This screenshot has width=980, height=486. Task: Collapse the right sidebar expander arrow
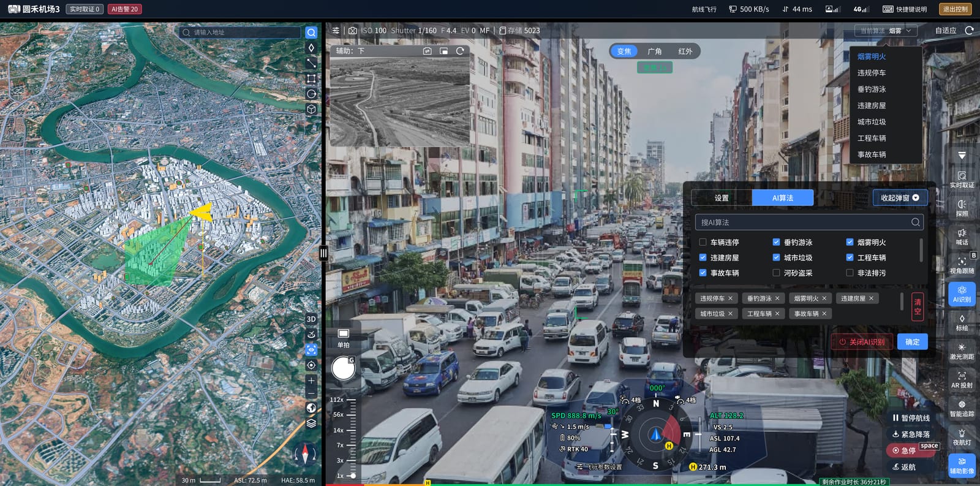pos(962,156)
